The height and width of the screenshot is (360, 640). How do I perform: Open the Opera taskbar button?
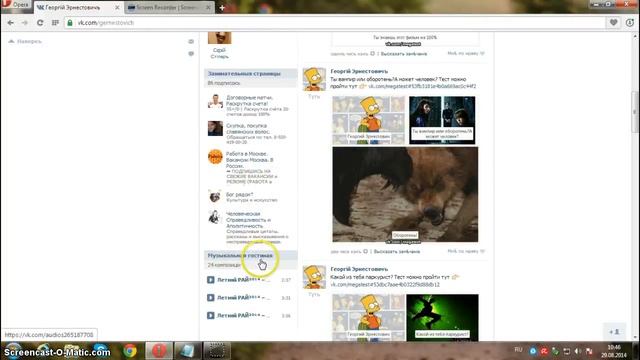point(159,351)
